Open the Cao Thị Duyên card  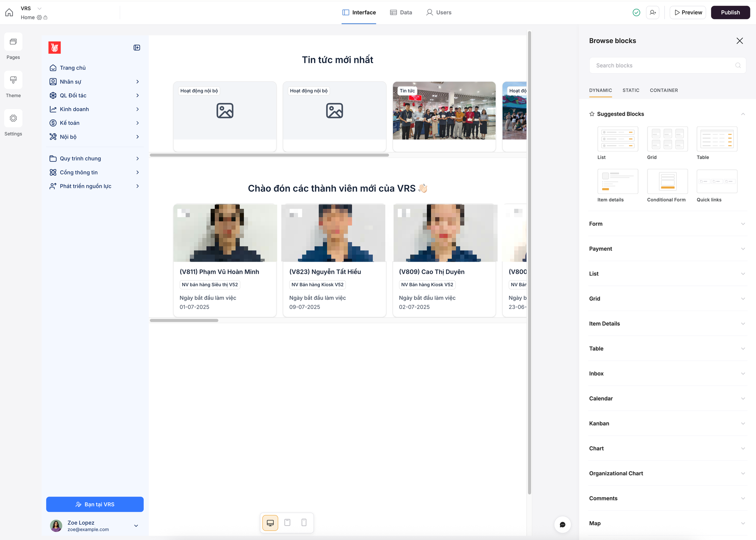coord(444,260)
